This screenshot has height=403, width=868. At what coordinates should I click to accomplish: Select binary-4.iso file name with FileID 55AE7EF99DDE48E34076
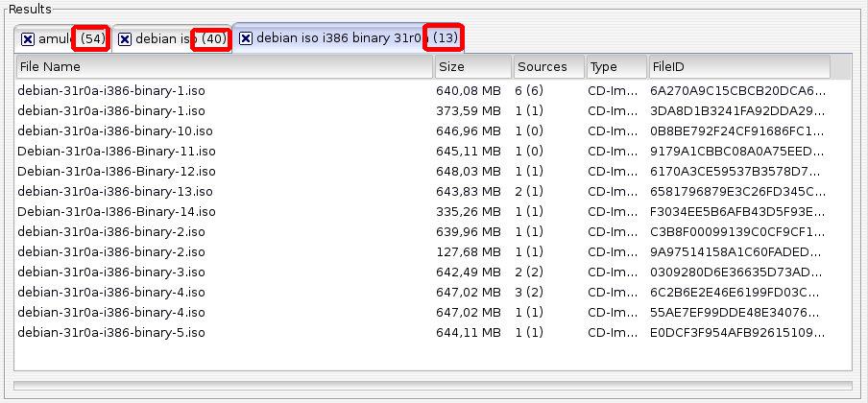[x=111, y=312]
